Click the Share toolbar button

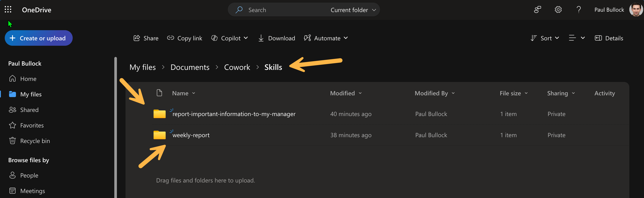[x=146, y=38]
